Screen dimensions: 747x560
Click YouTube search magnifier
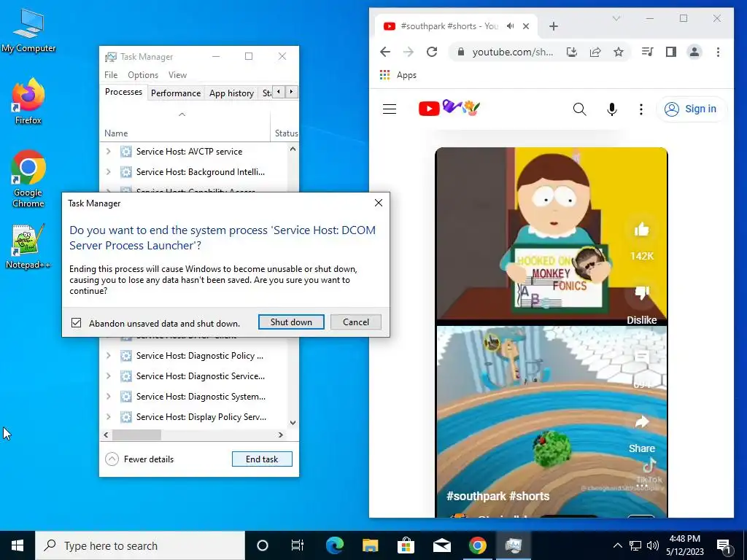tap(580, 109)
